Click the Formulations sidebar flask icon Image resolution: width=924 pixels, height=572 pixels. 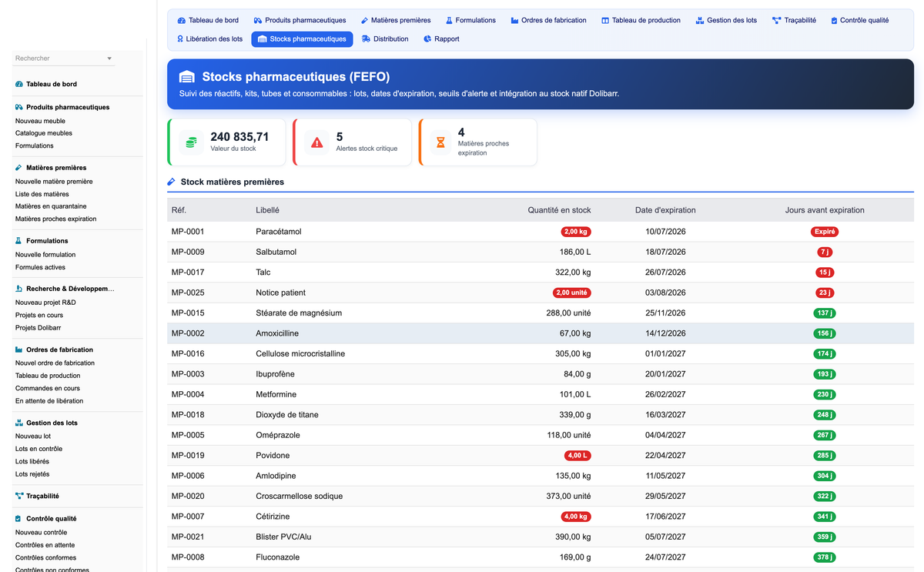19,240
